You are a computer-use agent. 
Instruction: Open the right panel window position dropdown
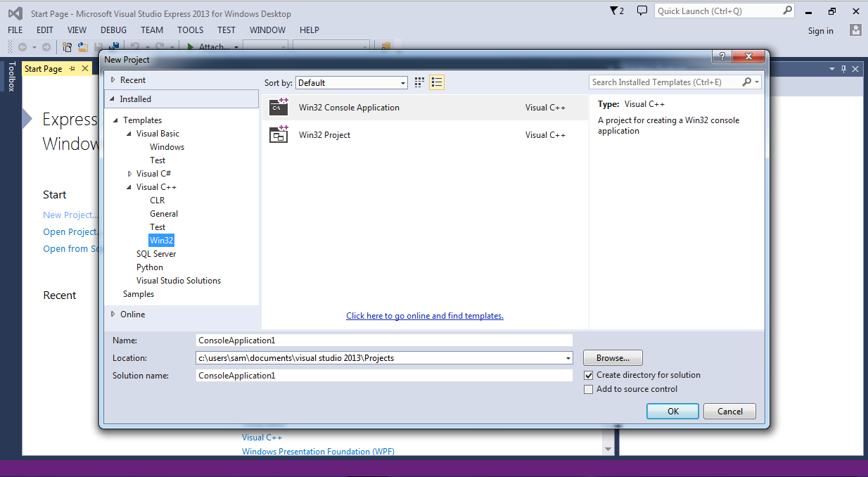click(831, 69)
